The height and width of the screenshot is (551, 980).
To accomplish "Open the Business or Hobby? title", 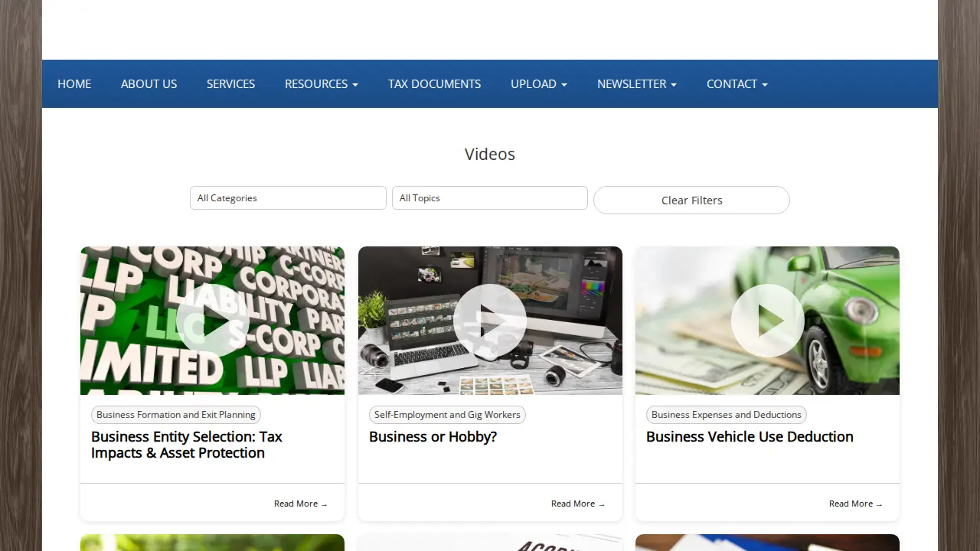I will pos(433,437).
